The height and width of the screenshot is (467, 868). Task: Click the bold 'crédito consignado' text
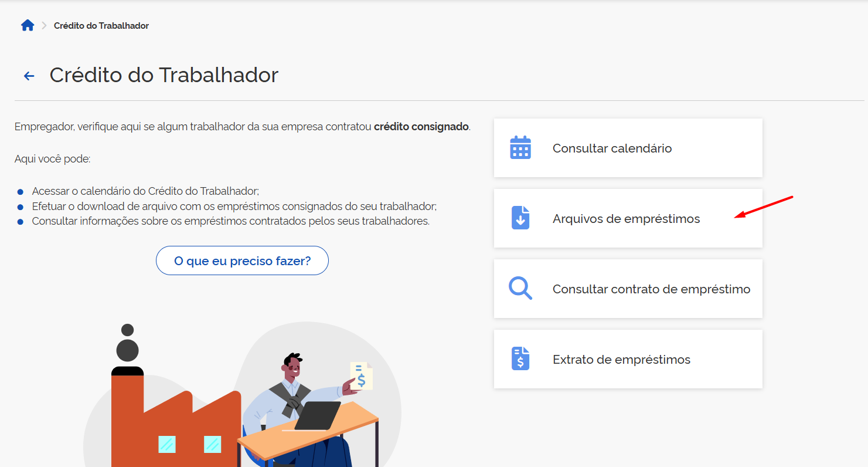pos(421,126)
